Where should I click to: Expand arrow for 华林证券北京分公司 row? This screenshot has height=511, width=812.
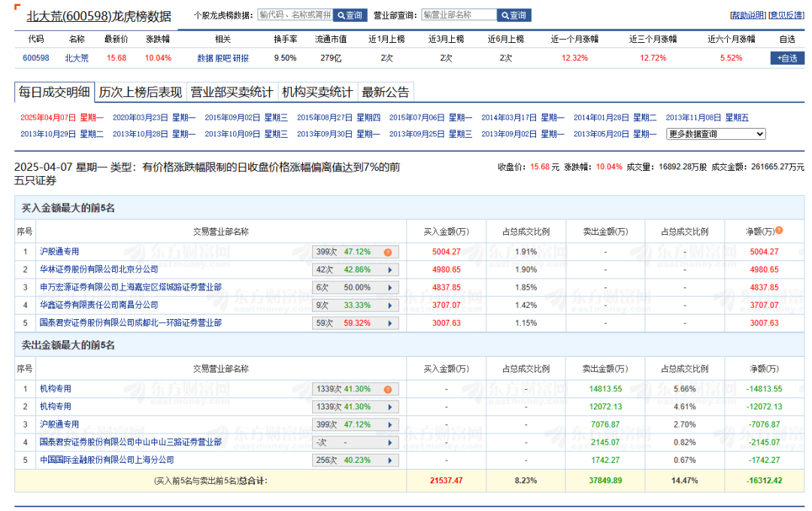tap(389, 269)
